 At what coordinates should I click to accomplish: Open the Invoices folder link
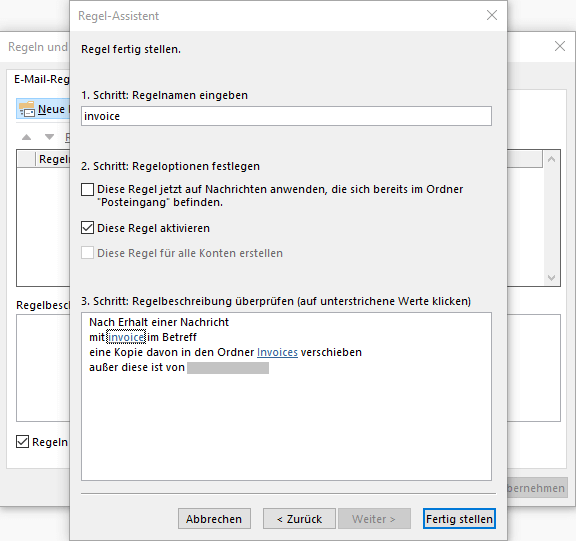277,352
